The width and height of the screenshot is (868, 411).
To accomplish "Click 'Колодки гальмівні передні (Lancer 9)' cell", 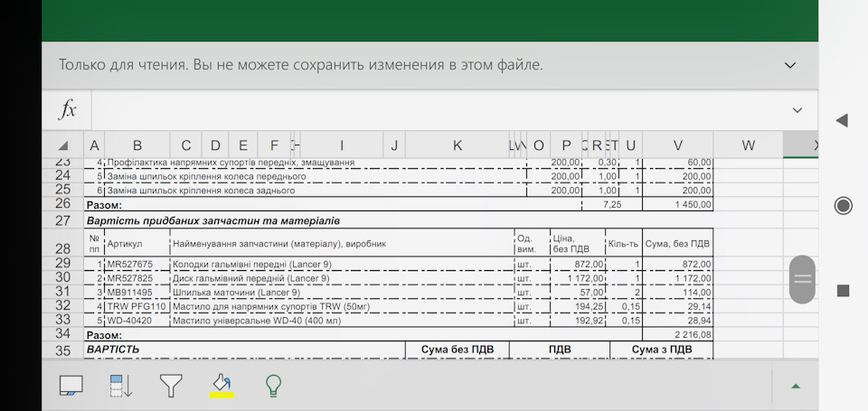I will 342,265.
